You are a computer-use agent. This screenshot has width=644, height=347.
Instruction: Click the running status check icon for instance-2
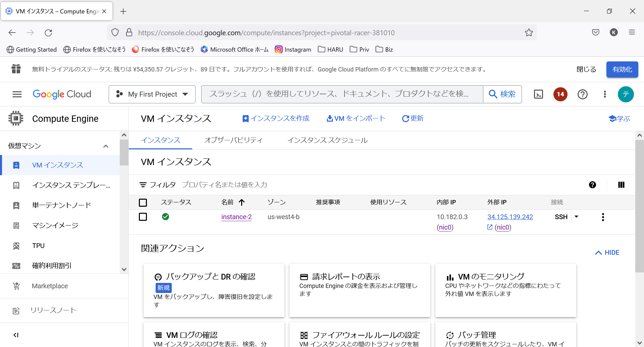(x=165, y=217)
